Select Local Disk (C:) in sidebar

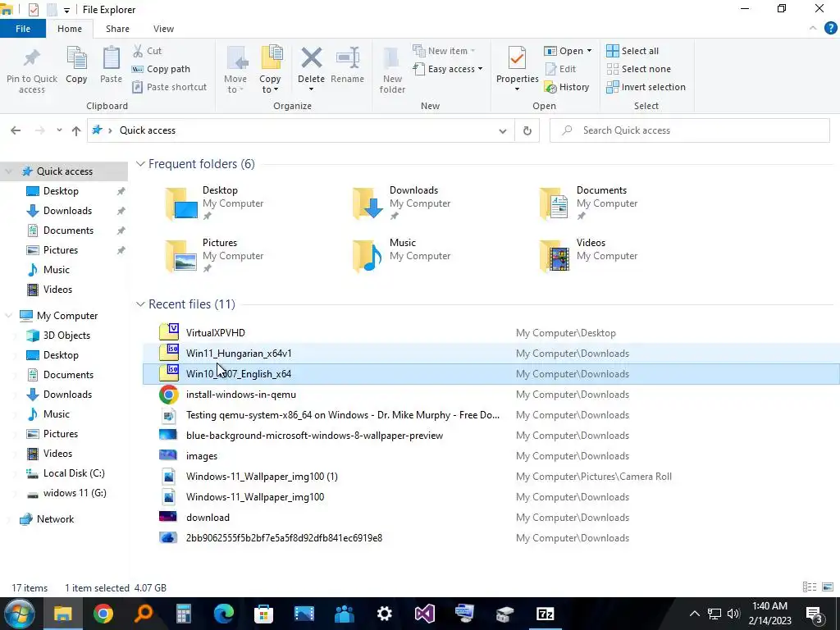pos(74,473)
